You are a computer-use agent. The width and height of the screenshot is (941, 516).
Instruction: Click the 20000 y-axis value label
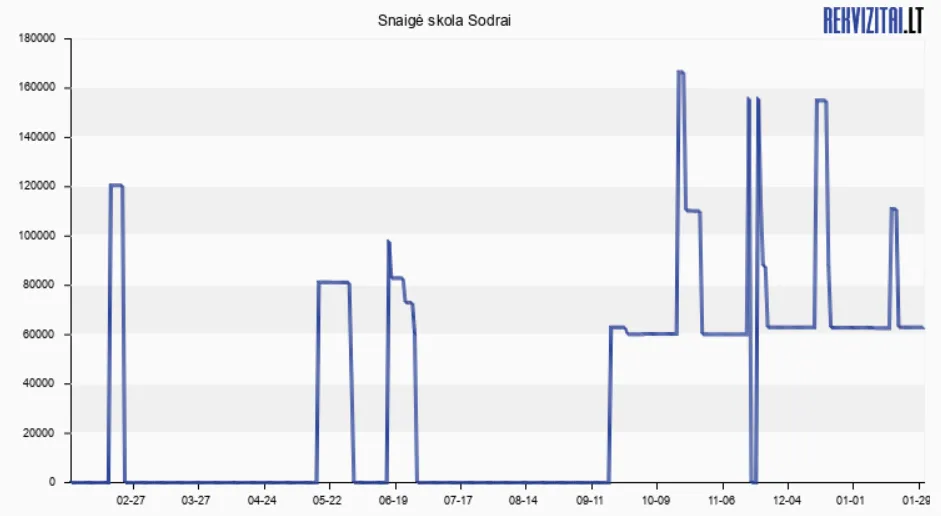pyautogui.click(x=40, y=433)
